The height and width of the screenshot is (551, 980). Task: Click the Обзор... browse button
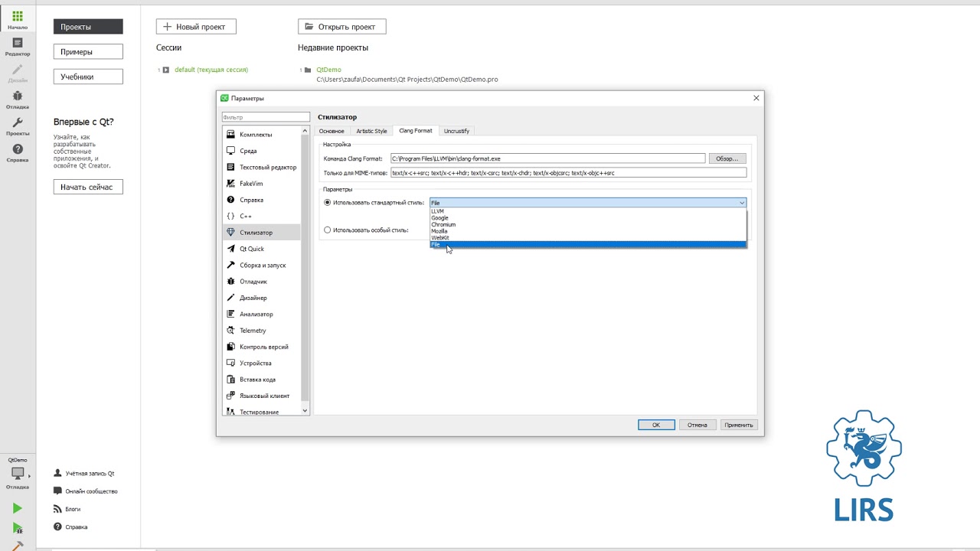pyautogui.click(x=727, y=158)
